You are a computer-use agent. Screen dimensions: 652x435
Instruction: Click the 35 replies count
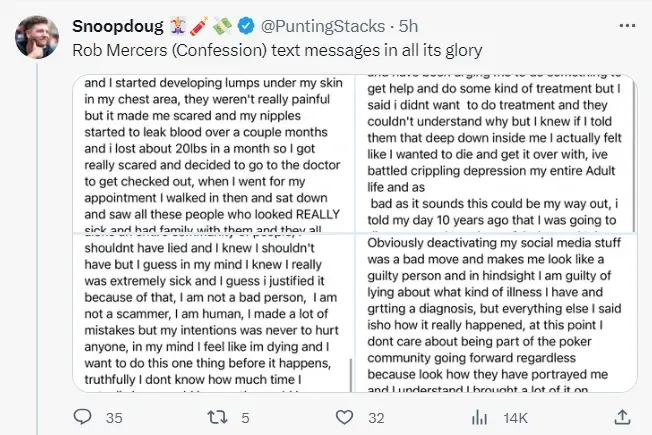(114, 416)
